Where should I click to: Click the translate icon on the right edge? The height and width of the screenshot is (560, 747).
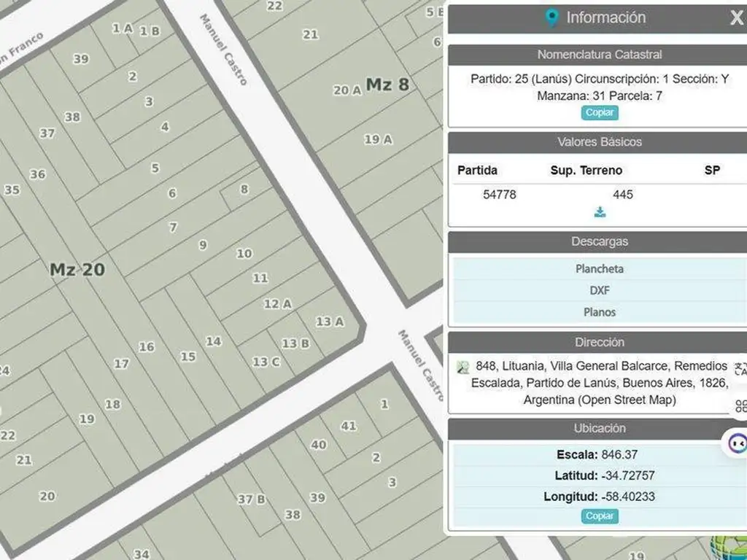[740, 369]
